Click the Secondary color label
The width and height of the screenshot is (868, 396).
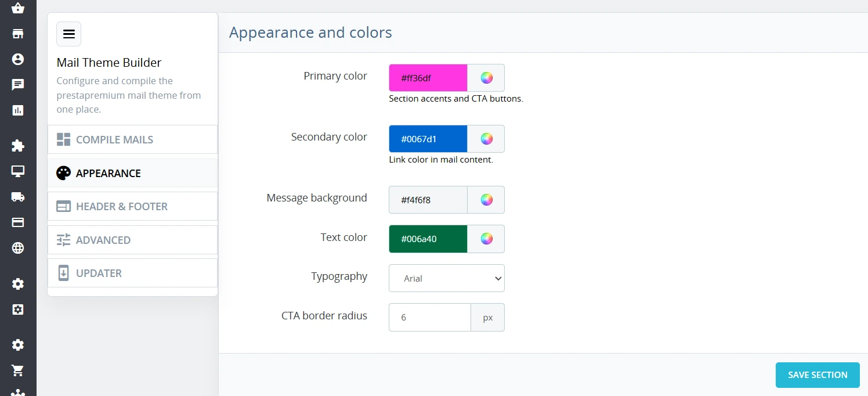pyautogui.click(x=329, y=137)
